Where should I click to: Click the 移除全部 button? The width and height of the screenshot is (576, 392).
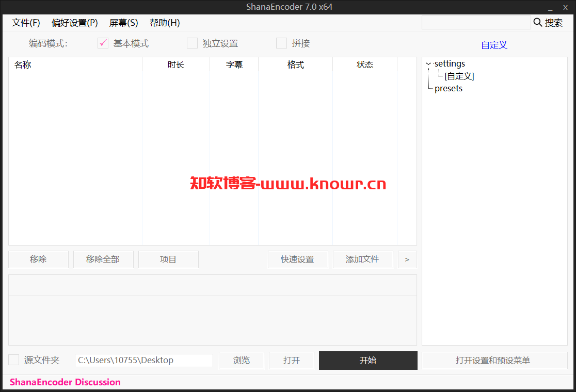103,259
